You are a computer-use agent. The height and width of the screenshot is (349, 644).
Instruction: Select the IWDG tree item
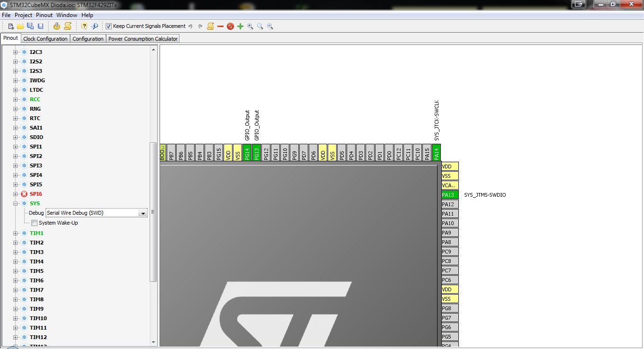(x=37, y=80)
